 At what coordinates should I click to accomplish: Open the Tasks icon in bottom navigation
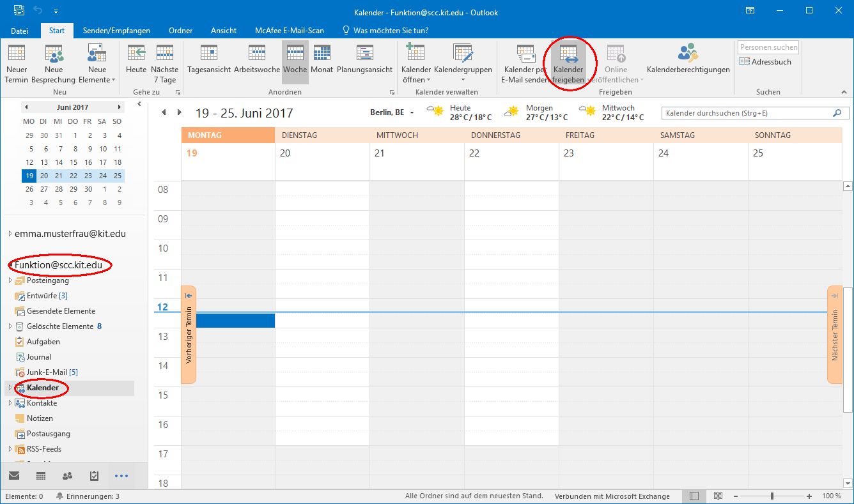94,476
